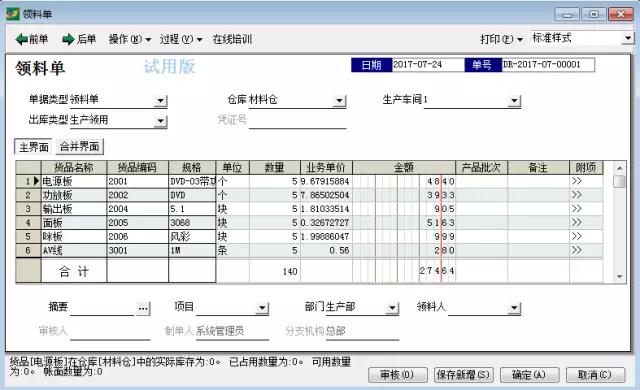Open 摘要 browse ellipsis button

(143, 308)
